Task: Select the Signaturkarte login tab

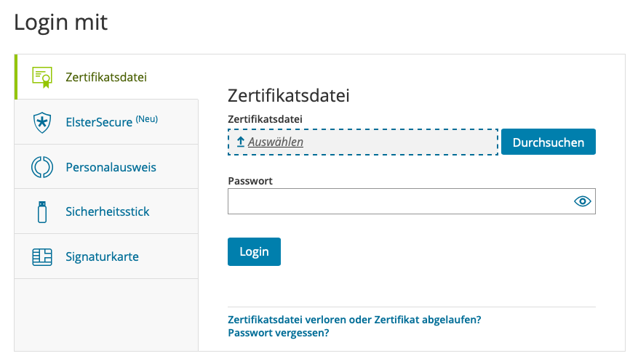Action: click(107, 256)
